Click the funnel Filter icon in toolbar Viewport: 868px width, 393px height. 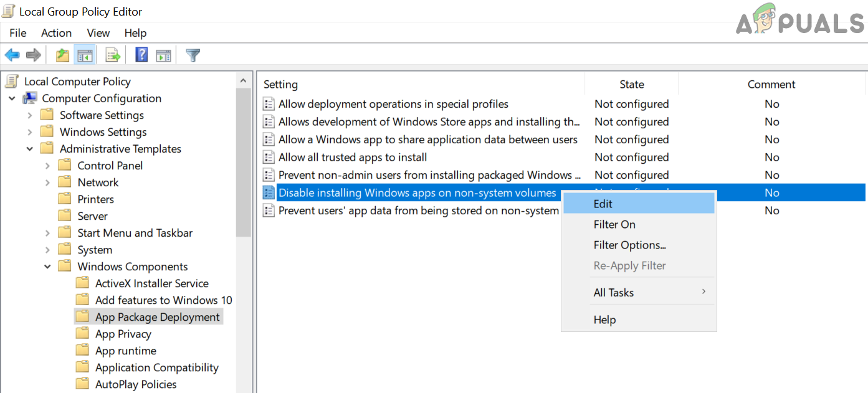pos(193,55)
